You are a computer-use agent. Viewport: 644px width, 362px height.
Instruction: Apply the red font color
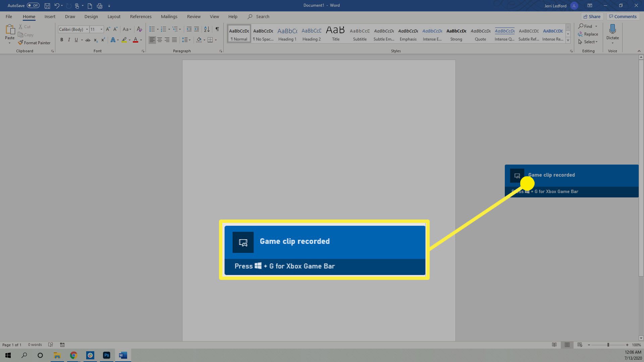click(136, 40)
